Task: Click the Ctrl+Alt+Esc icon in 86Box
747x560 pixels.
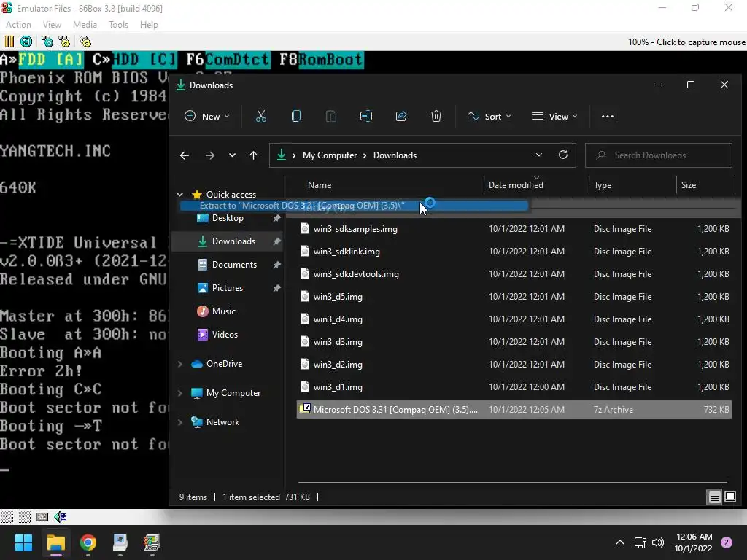Action: click(64, 42)
